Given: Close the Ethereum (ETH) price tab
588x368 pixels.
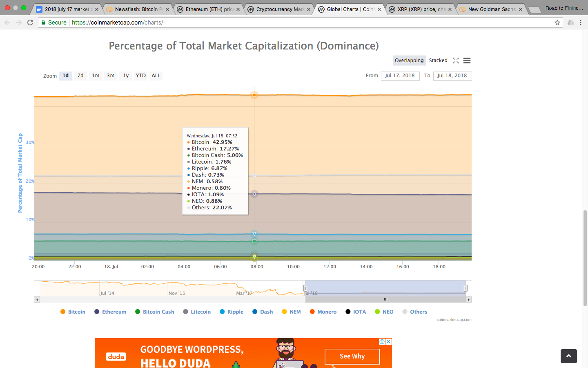Looking at the screenshot, I should pyautogui.click(x=238, y=9).
